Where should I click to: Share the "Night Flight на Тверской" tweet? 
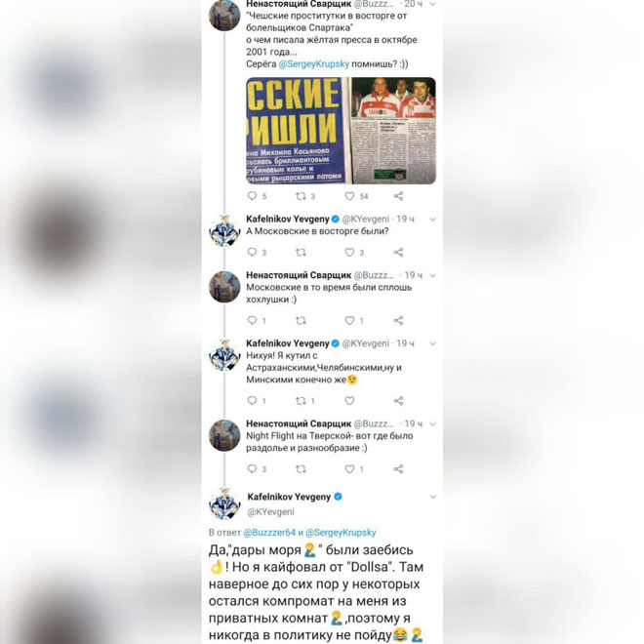398,468
